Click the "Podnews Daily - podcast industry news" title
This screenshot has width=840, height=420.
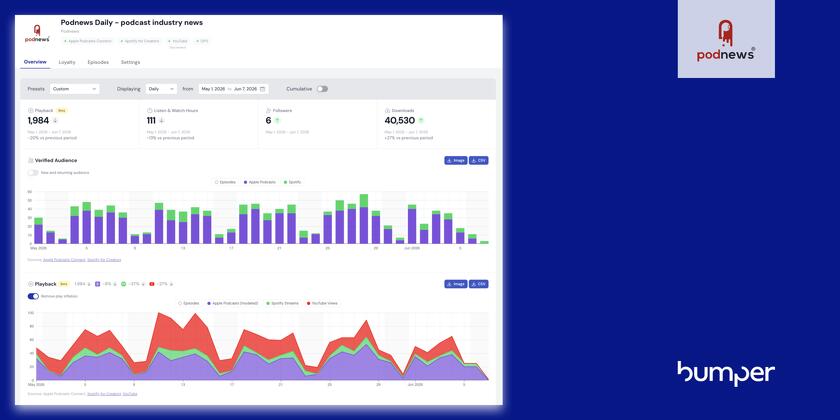tap(131, 22)
